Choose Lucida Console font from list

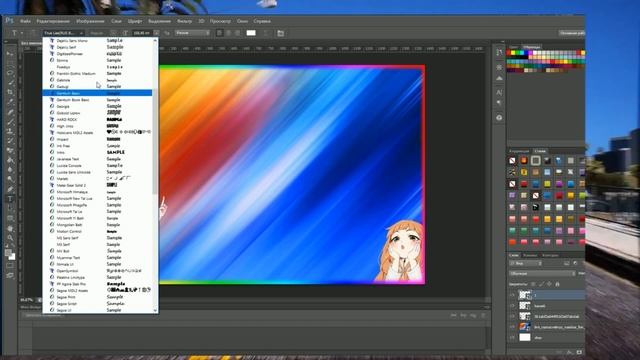98,165
